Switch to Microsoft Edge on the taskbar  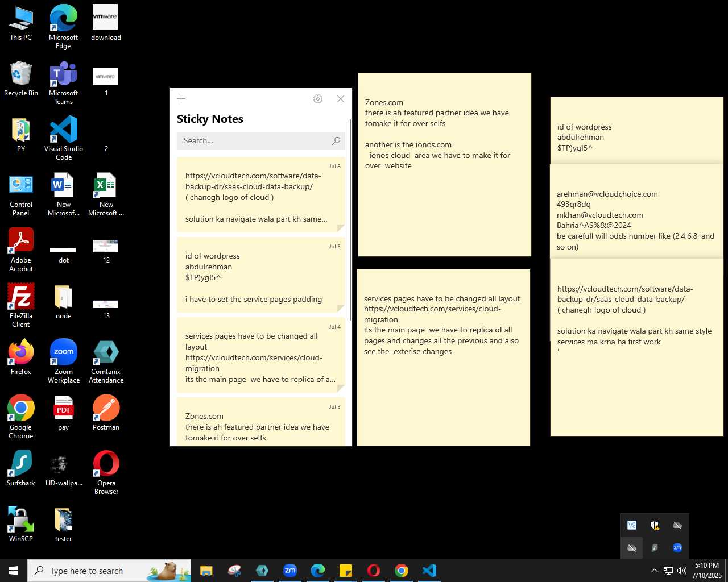pos(318,571)
